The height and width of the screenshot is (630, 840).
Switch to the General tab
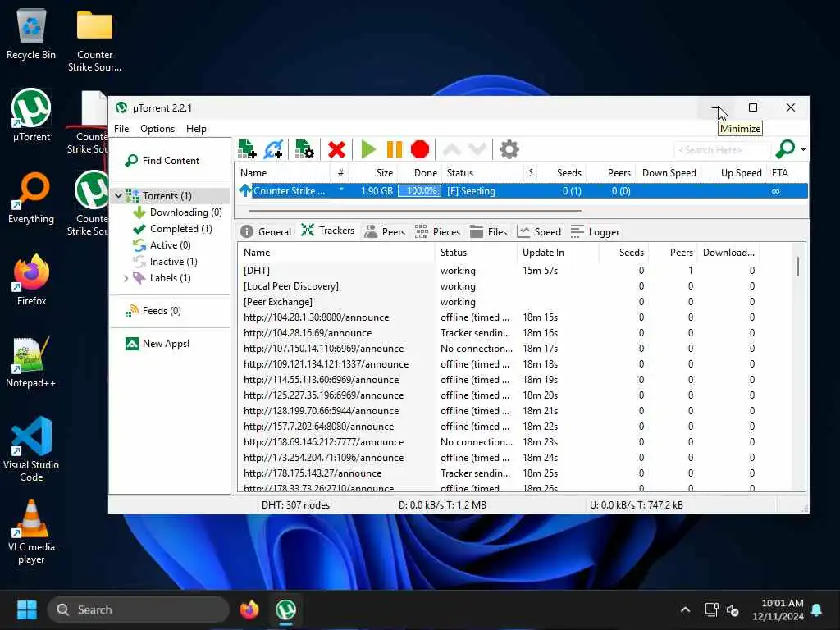[x=266, y=231]
